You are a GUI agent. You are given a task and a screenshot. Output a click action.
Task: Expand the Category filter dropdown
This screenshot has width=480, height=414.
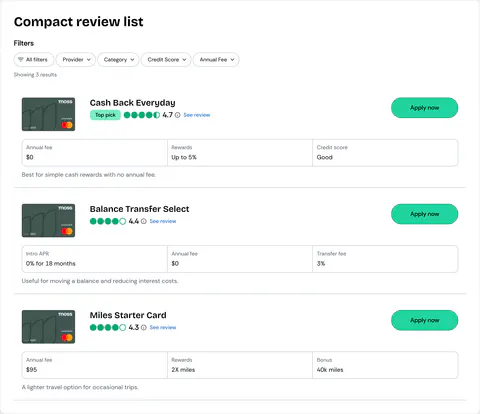click(118, 60)
